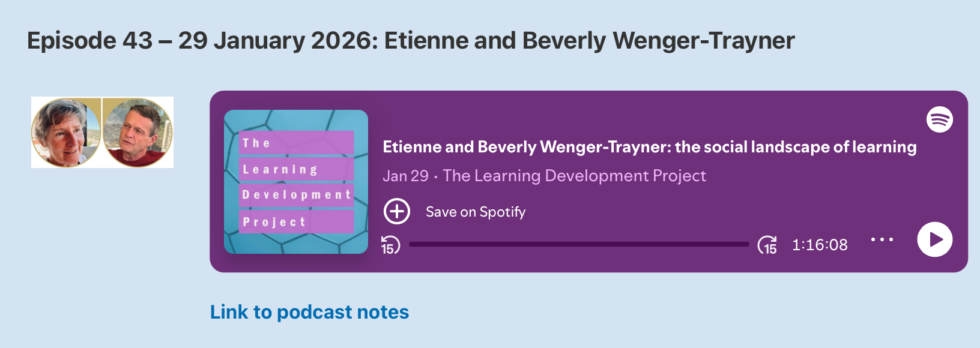Open the "social landscape of learning" episode title
Viewport: 980px width, 348px height.
tap(649, 147)
